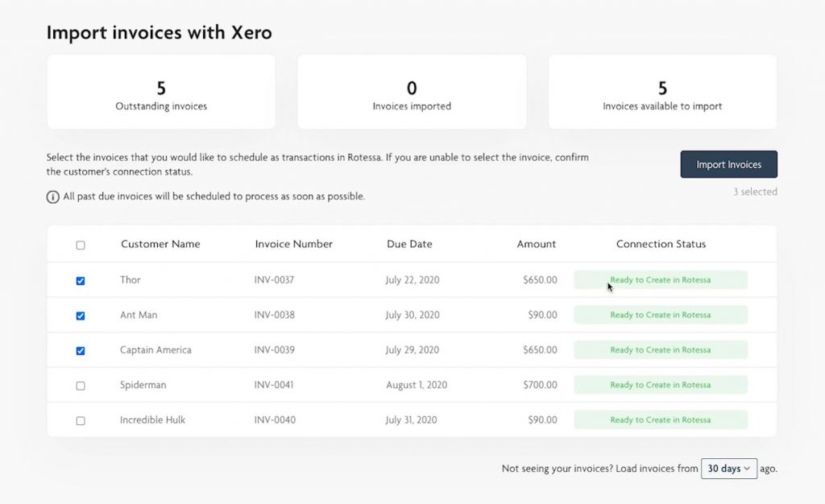Click Thor's Ready to Create in Rotessa status
The image size is (825, 504).
point(661,279)
